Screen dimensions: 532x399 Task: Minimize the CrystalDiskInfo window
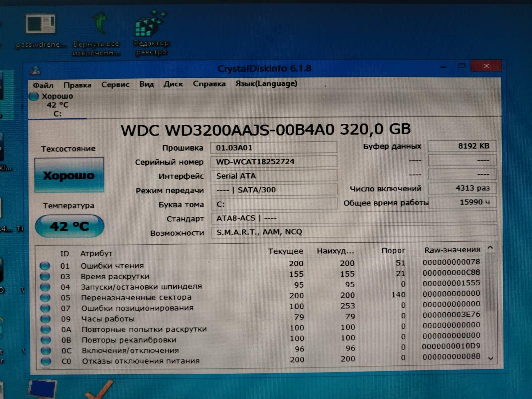pyautogui.click(x=443, y=66)
